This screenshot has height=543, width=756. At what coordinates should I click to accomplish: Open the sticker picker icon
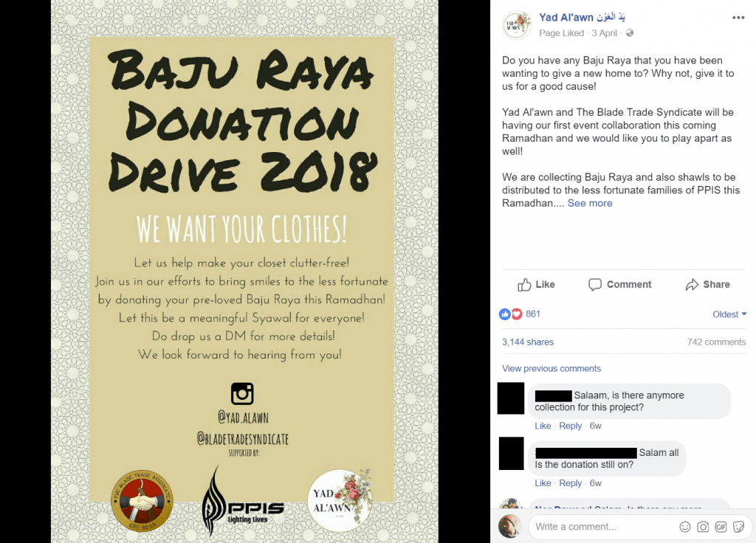pos(738,527)
